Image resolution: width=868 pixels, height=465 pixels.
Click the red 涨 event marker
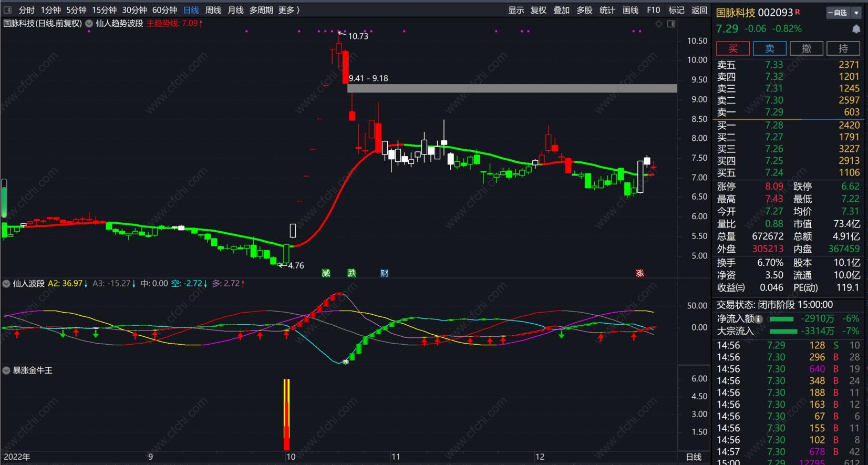[640, 273]
